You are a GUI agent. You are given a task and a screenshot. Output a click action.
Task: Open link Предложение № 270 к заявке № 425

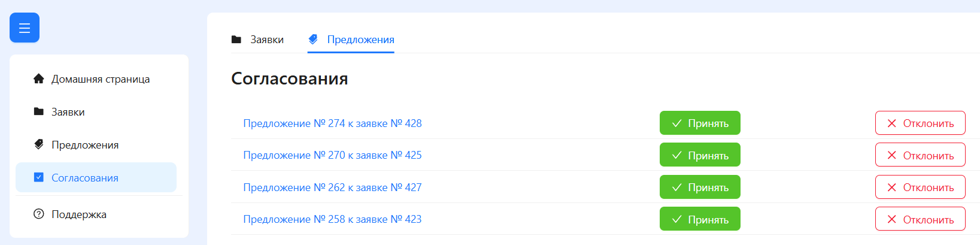click(332, 155)
